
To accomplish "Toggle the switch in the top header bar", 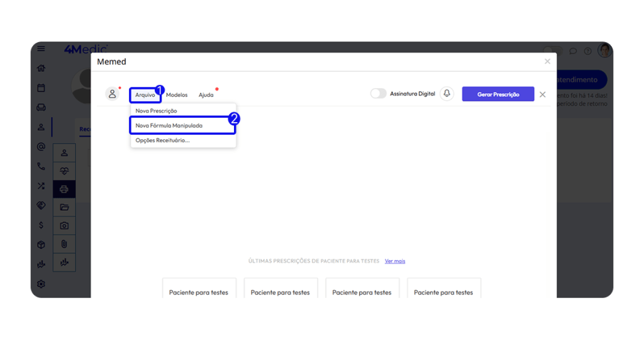I will tap(552, 51).
